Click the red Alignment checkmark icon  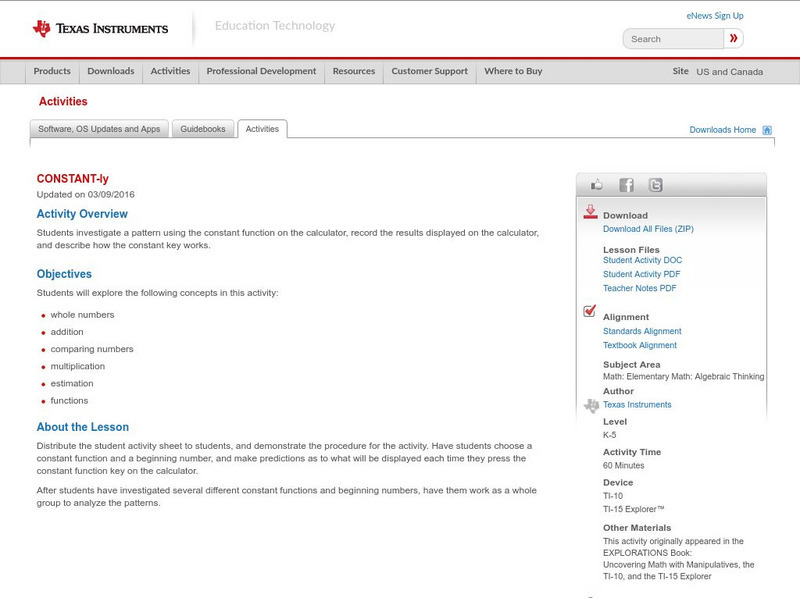[x=589, y=313]
